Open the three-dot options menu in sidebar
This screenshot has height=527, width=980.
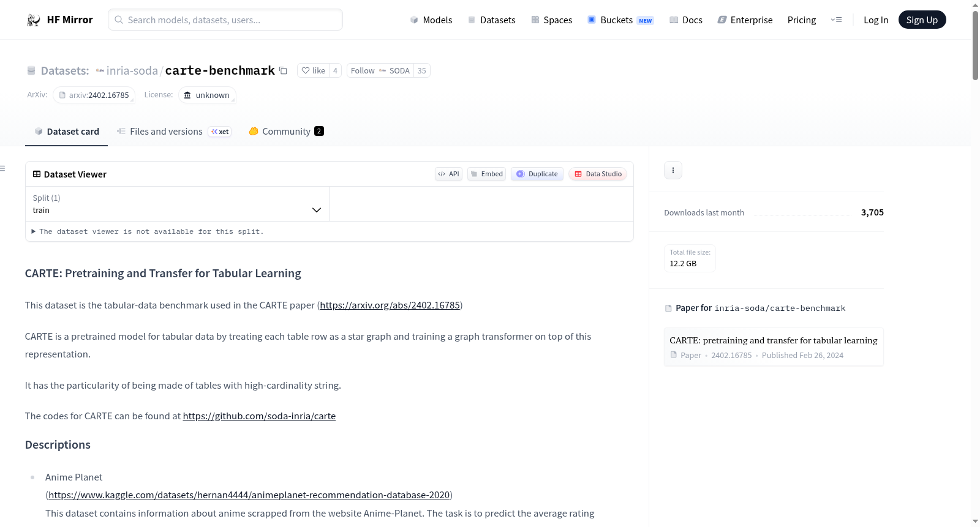(x=673, y=170)
